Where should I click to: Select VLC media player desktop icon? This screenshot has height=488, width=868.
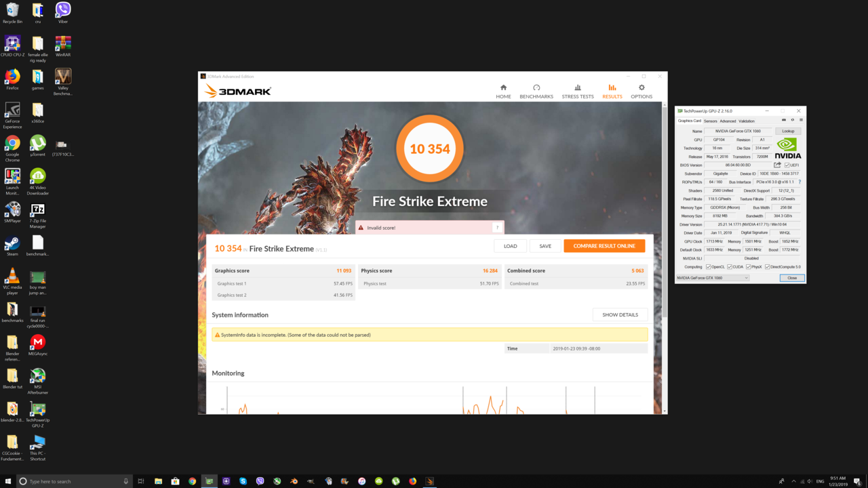(x=12, y=282)
